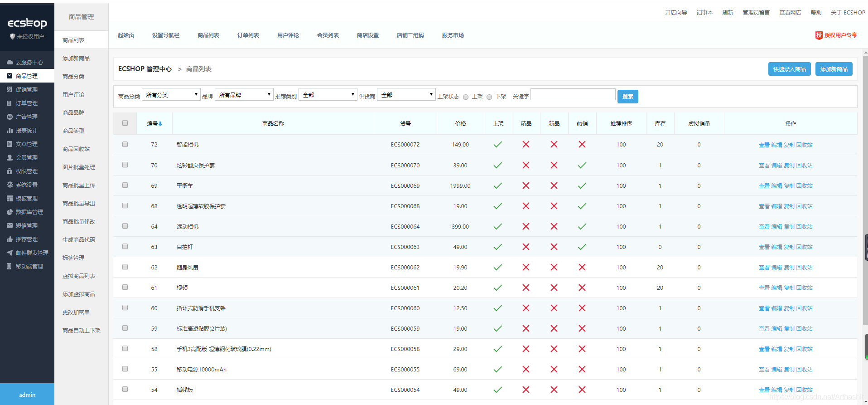Click 查看 link for 智能相机
Viewport: 868px width, 405px height.
[764, 145]
